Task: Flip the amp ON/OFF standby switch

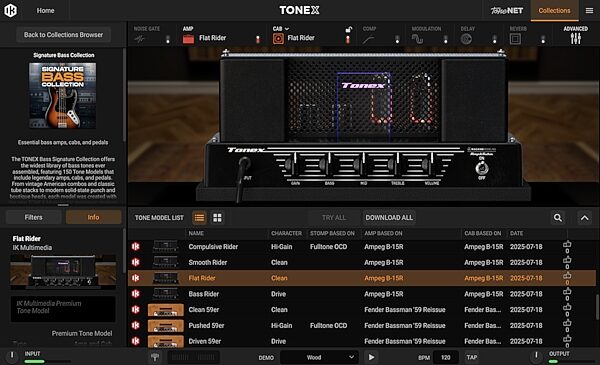Action: (x=482, y=168)
